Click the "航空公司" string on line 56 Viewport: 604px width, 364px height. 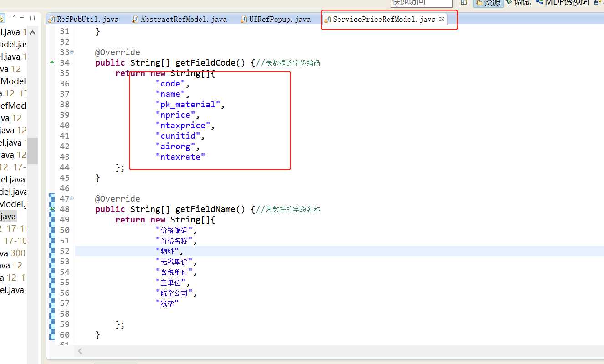click(x=174, y=293)
